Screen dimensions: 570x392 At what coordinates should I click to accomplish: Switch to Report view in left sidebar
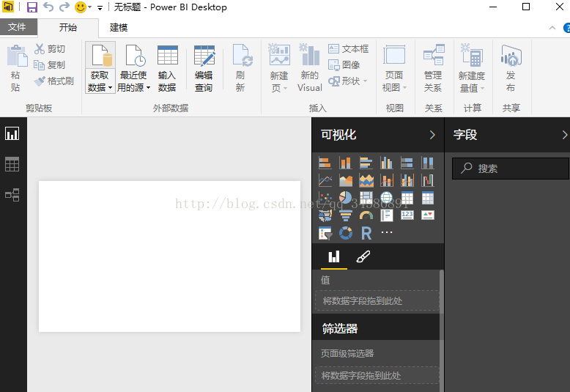tap(12, 133)
